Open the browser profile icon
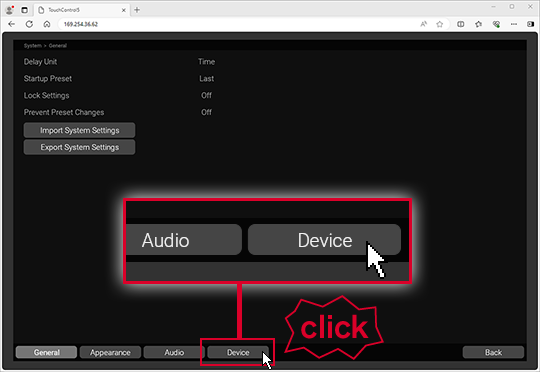 click(9, 10)
